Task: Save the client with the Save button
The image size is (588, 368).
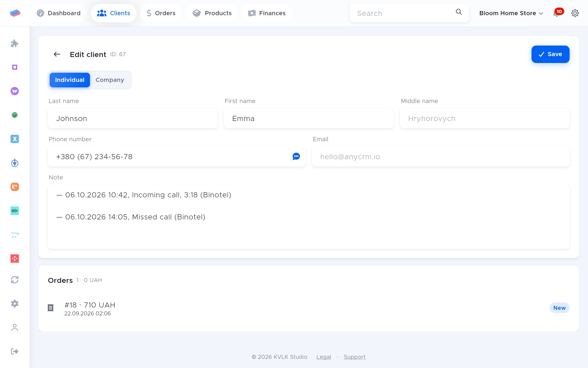Action: (550, 54)
